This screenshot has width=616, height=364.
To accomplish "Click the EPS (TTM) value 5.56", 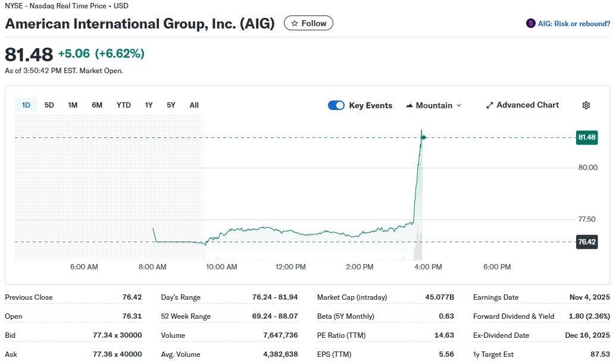I will point(446,354).
